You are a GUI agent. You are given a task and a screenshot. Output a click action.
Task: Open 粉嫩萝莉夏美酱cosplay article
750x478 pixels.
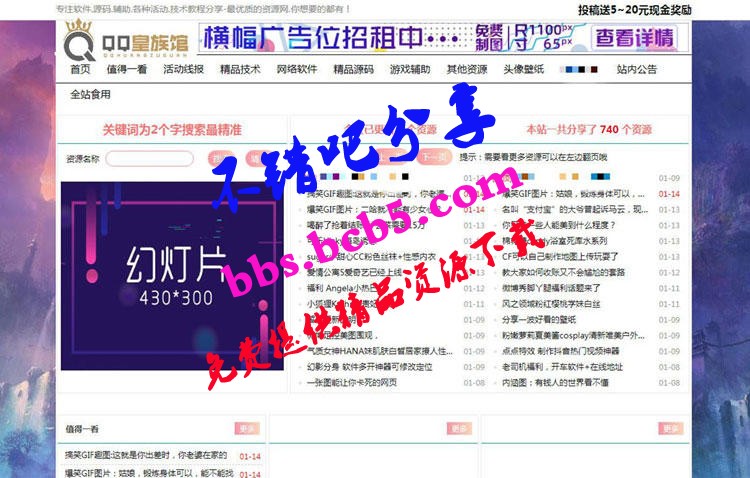point(573,335)
